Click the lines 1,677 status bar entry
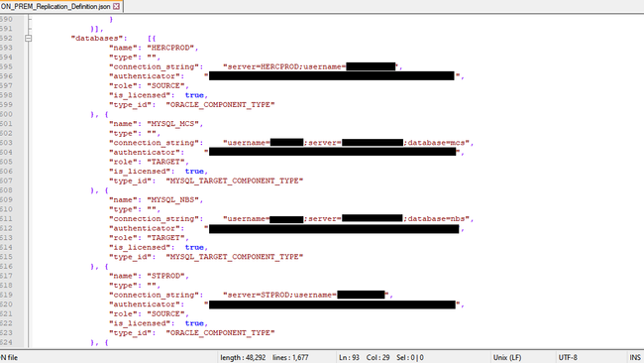 click(x=290, y=358)
